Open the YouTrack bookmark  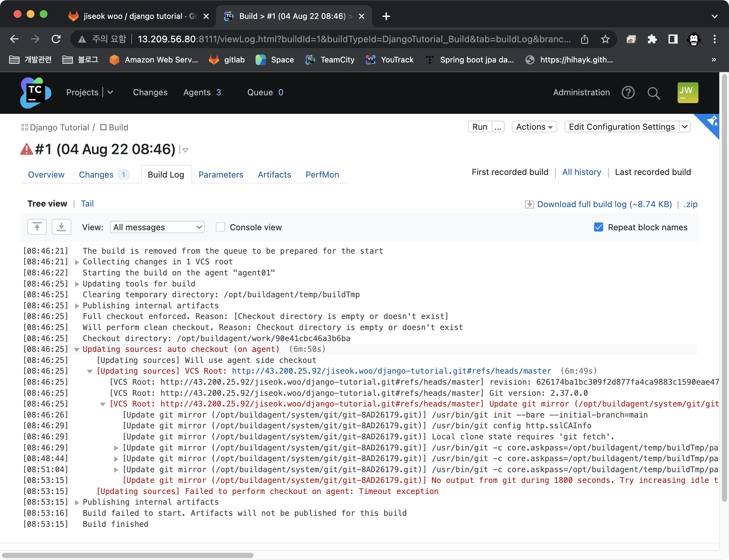[x=390, y=60]
